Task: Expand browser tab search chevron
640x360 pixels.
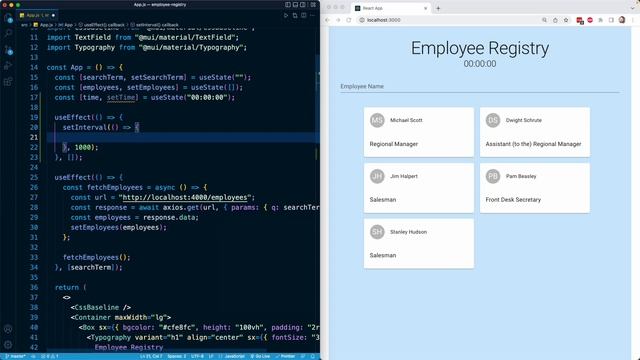Action: pos(633,8)
